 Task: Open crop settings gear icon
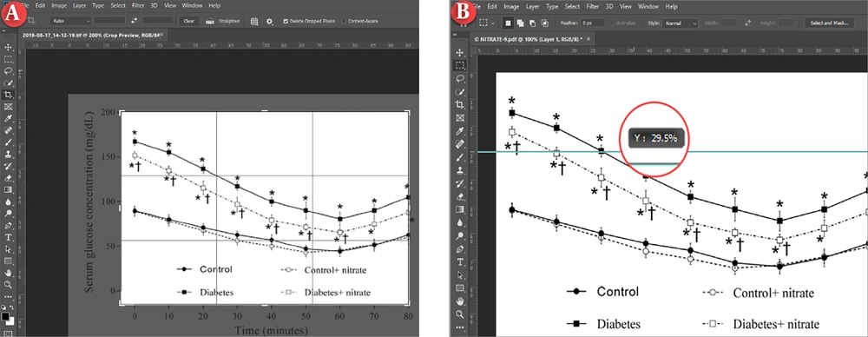[x=270, y=21]
